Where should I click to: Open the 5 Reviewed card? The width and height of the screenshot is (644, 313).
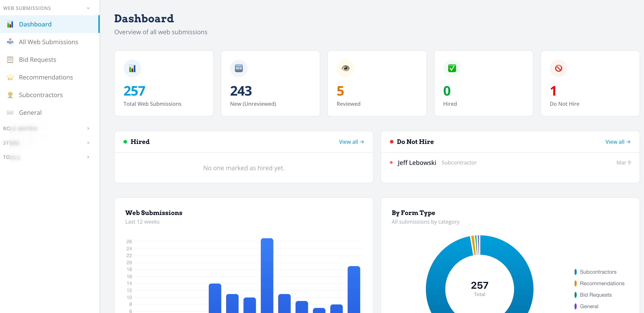377,83
